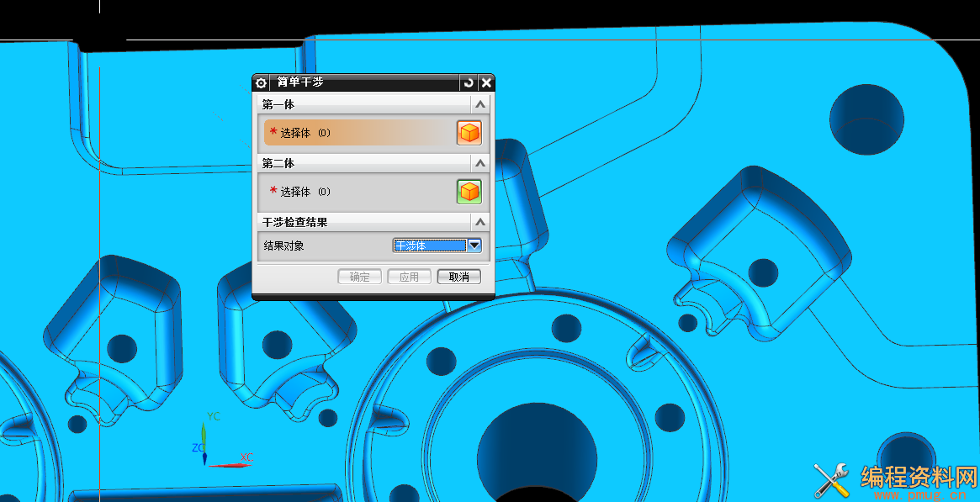This screenshot has height=502, width=980.
Task: Collapse the 第一体 section
Action: pos(480,104)
